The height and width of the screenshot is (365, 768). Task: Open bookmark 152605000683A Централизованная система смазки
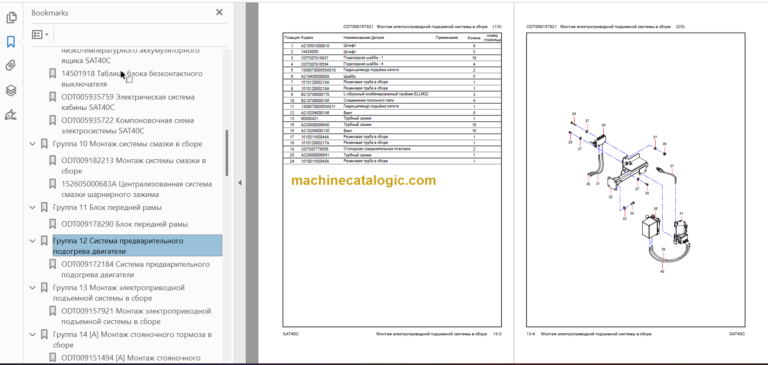[137, 190]
